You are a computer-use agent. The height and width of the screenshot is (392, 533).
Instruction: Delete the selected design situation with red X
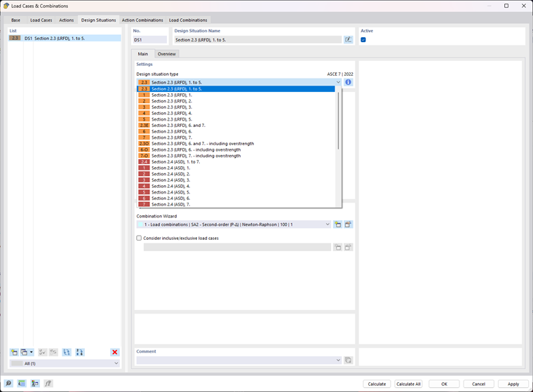pyautogui.click(x=115, y=352)
